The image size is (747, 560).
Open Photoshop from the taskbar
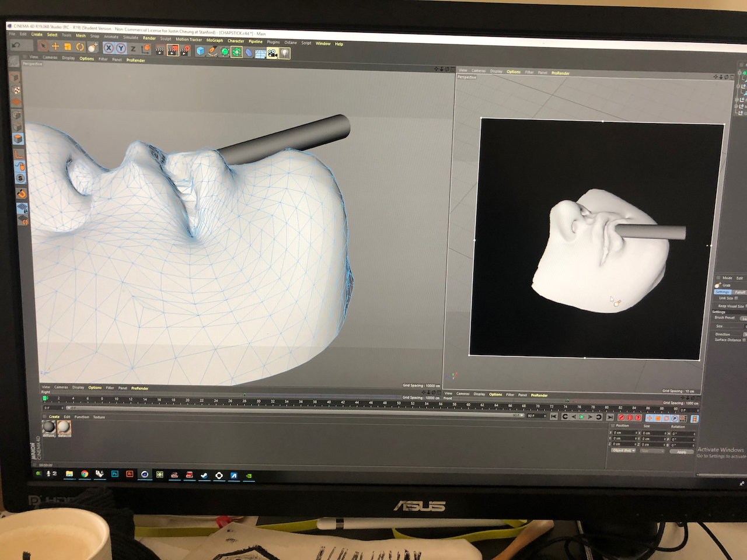click(115, 474)
